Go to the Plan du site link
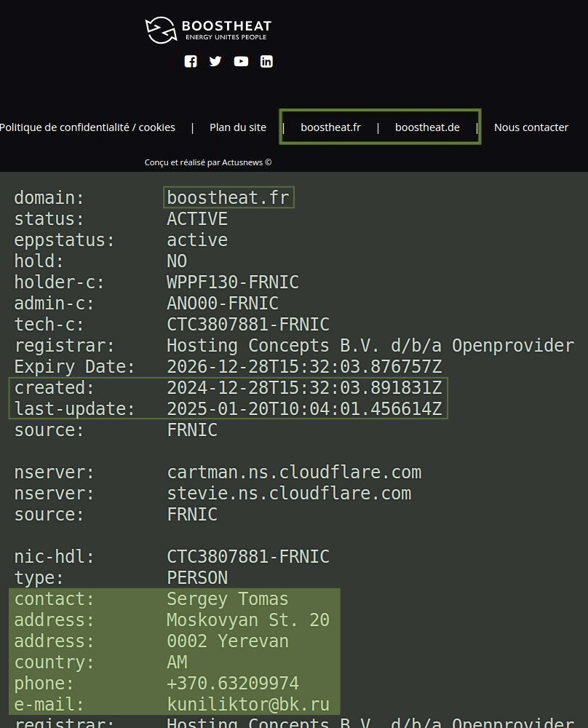Image resolution: width=588 pixels, height=728 pixels. pyautogui.click(x=238, y=127)
